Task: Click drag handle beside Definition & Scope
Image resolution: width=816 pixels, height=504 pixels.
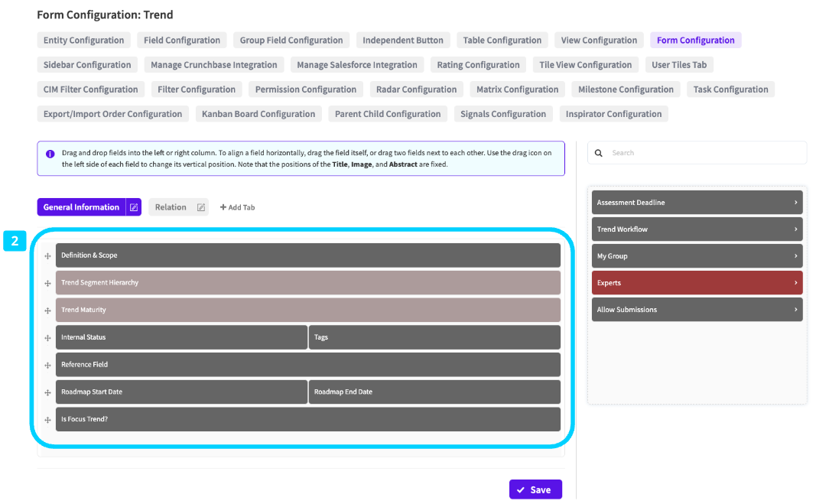Action: (47, 255)
